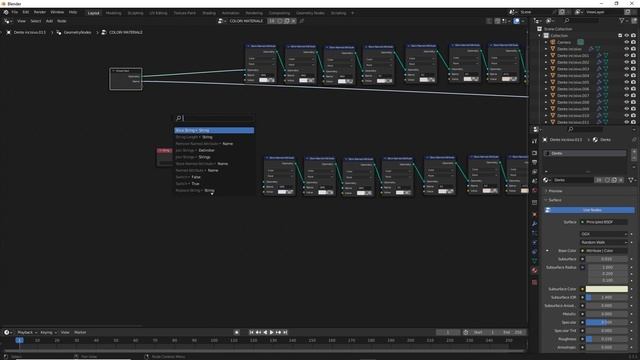Screen dimensions: 640x360
Task: Toggle visibility eye of Dente incisivo.001
Action: (627, 56)
